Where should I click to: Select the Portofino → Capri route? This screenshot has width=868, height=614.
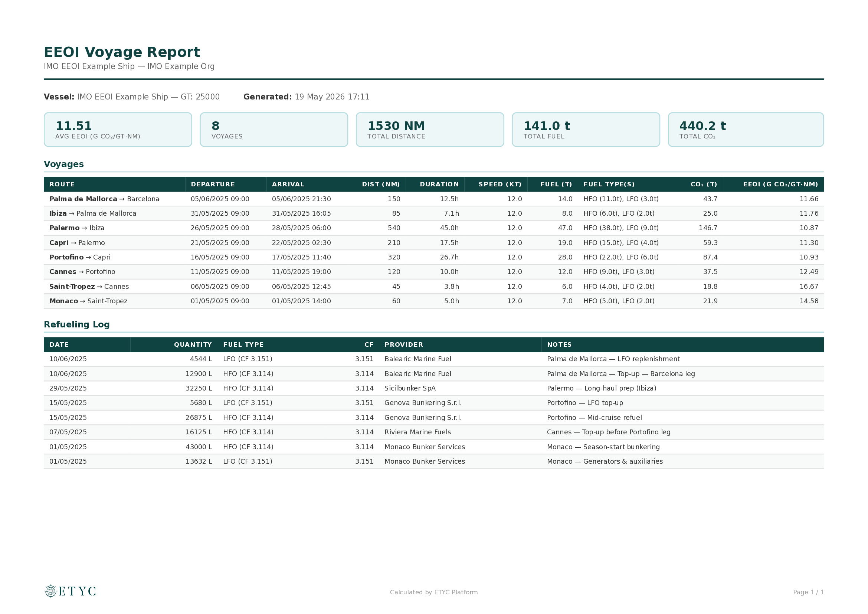(80, 257)
